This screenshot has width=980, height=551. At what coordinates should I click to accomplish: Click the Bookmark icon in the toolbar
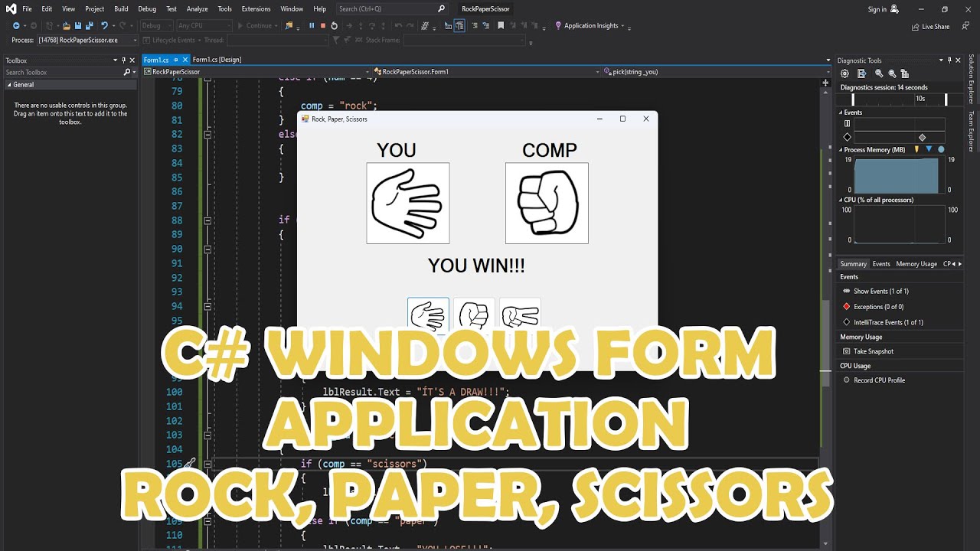(x=501, y=25)
